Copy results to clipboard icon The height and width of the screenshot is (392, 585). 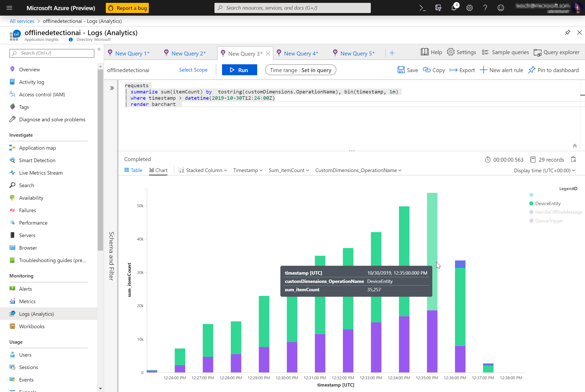(573, 159)
